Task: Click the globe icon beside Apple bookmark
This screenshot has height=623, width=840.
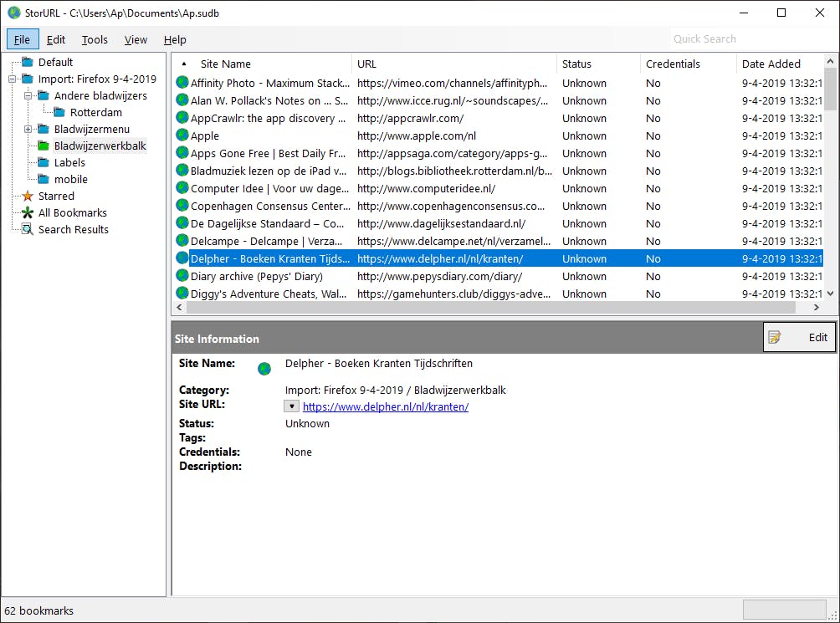Action: [182, 135]
